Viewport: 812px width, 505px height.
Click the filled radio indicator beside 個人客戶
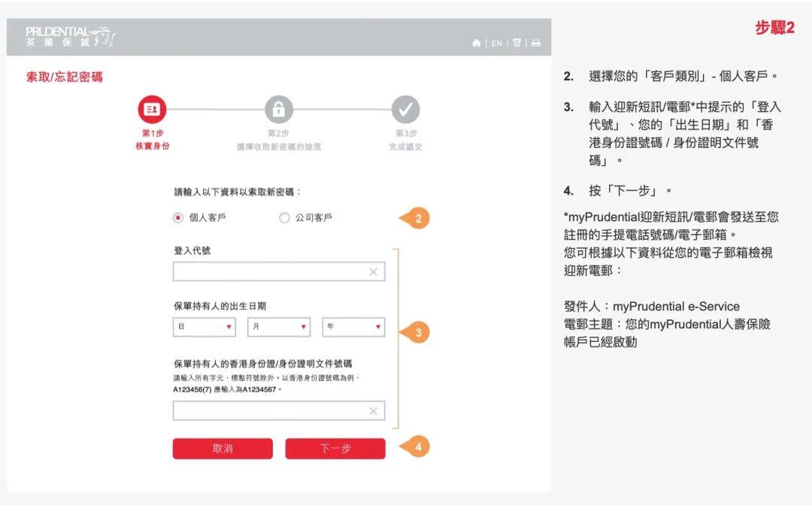(178, 217)
